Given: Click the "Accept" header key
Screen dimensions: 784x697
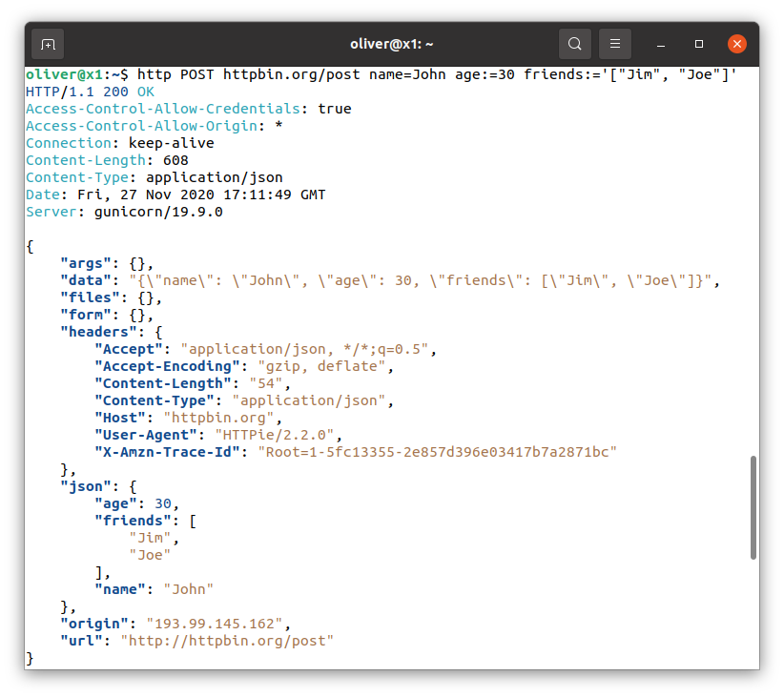Looking at the screenshot, I should (x=129, y=349).
